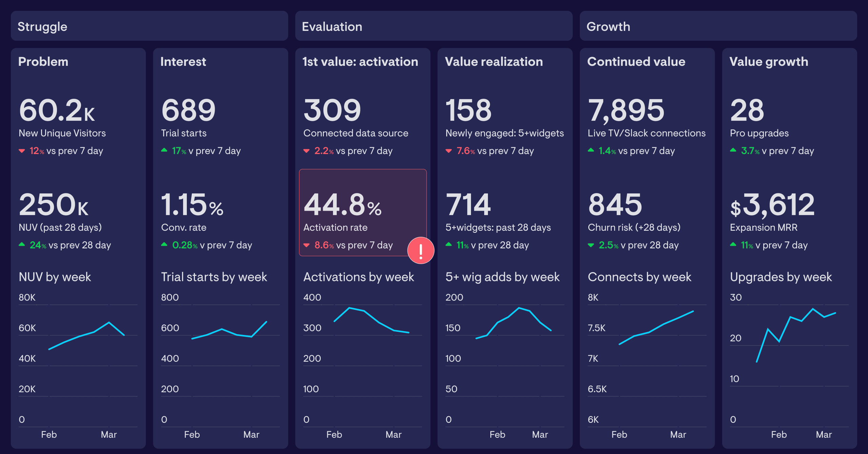The height and width of the screenshot is (454, 868).
Task: Click red down arrow beside 7.6% newly engaged
Action: click(449, 151)
